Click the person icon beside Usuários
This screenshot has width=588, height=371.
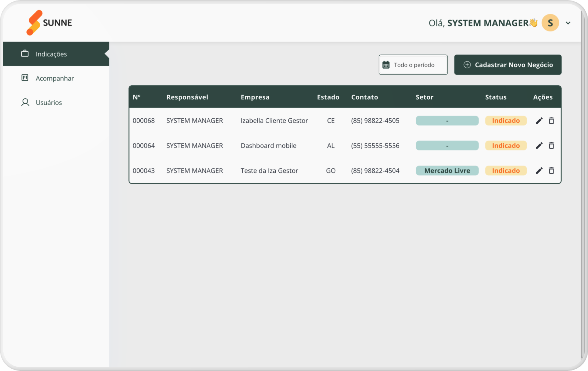point(25,102)
